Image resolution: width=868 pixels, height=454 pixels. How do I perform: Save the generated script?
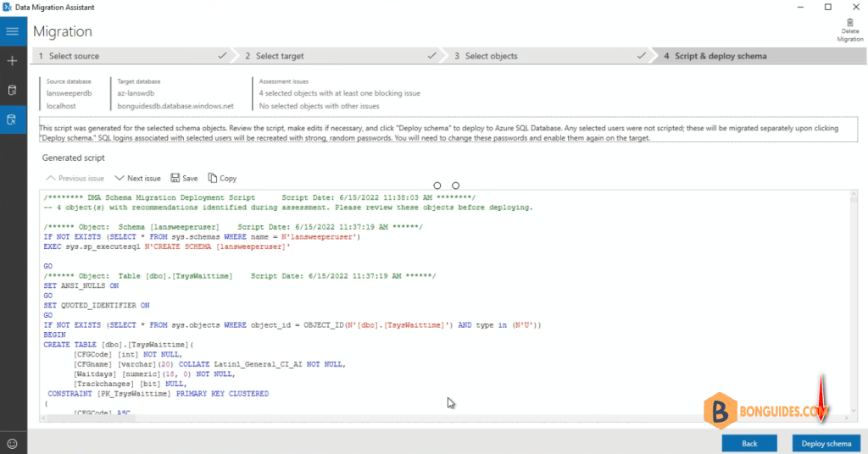pyautogui.click(x=184, y=178)
